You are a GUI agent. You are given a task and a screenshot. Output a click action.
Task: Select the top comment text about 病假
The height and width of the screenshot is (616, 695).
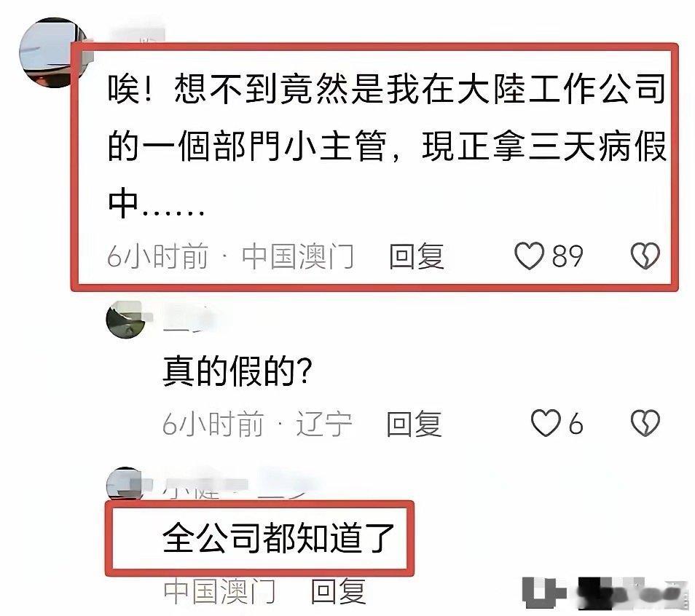click(x=387, y=145)
